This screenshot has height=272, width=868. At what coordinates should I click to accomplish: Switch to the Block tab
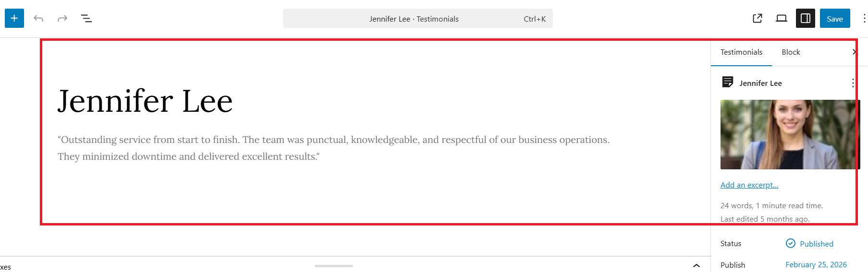(x=791, y=52)
